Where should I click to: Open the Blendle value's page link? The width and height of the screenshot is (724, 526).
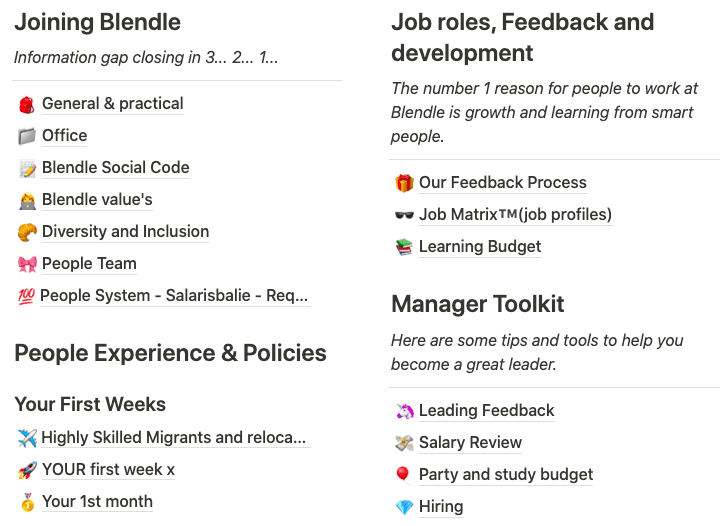click(x=97, y=200)
